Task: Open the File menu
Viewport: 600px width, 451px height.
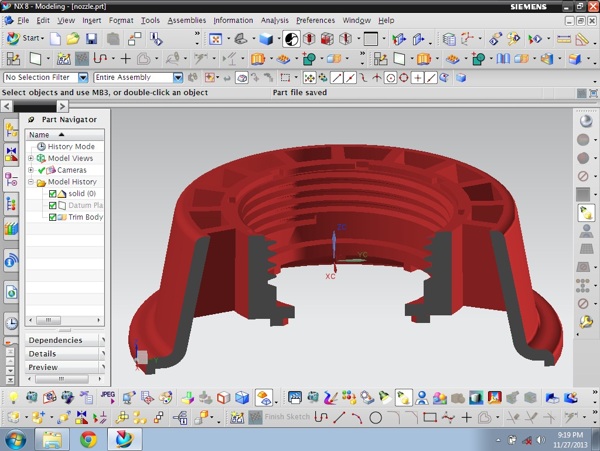Action: point(23,20)
